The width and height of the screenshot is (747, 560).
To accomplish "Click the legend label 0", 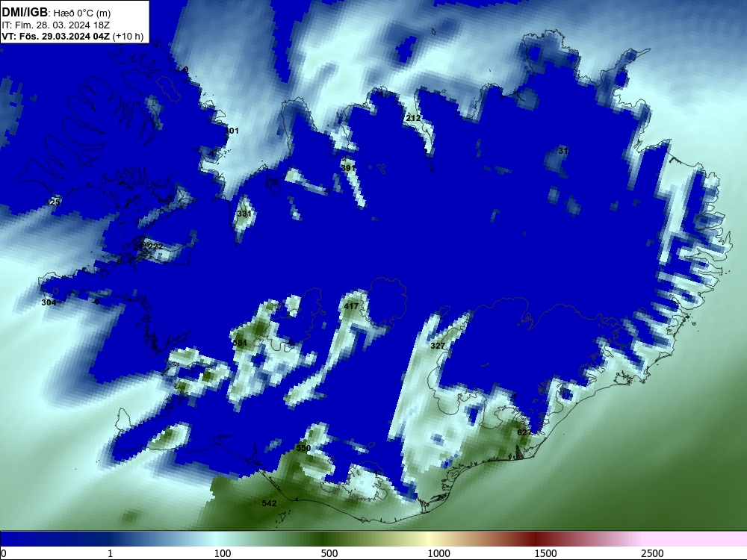I will pyautogui.click(x=3, y=553).
